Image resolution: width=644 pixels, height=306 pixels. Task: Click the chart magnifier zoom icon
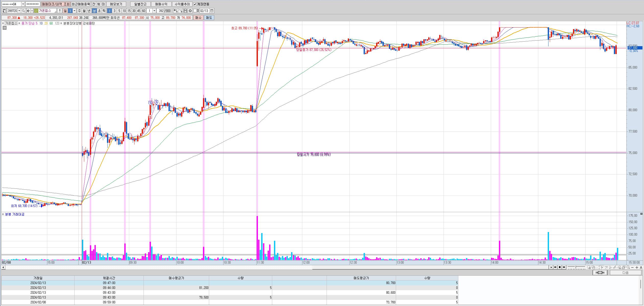[628, 267]
